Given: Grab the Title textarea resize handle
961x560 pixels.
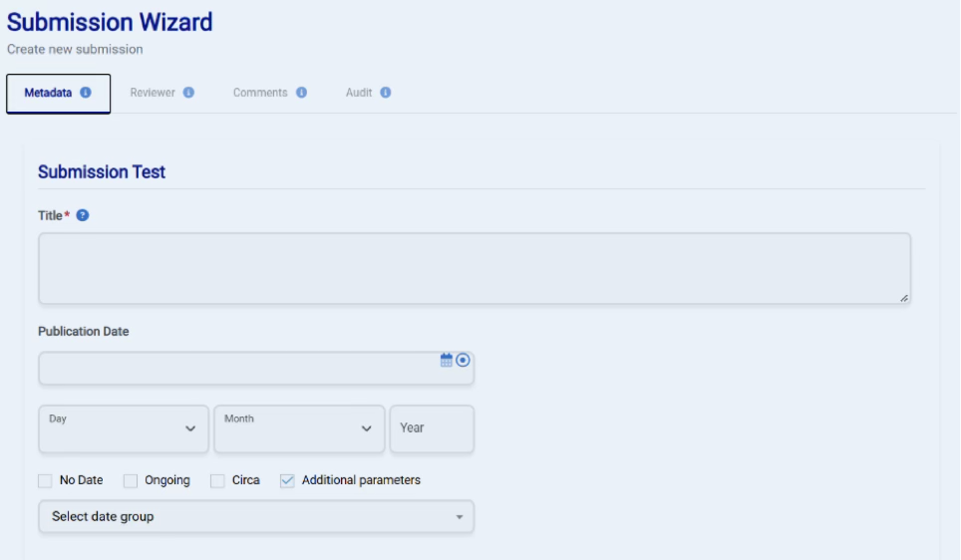Looking at the screenshot, I should tap(904, 298).
